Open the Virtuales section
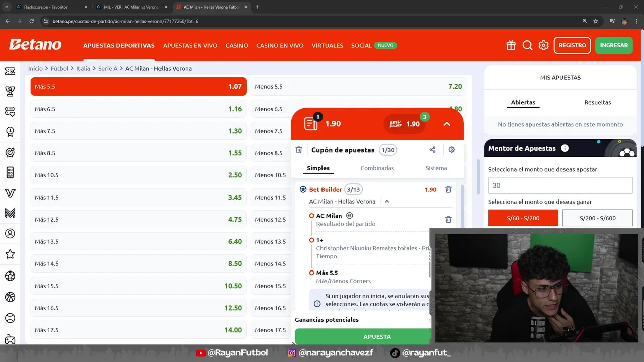The width and height of the screenshot is (644, 362). click(x=328, y=45)
